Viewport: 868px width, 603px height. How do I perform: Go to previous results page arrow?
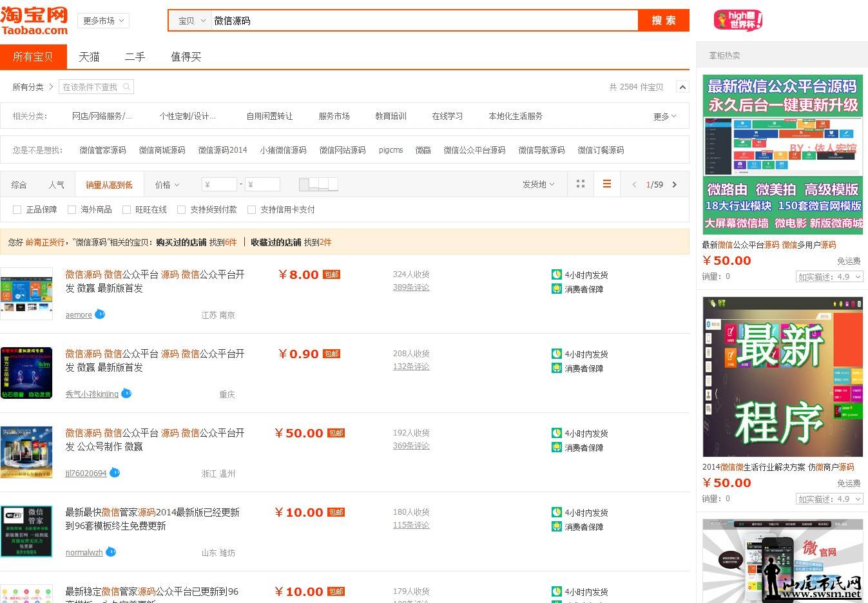point(634,185)
